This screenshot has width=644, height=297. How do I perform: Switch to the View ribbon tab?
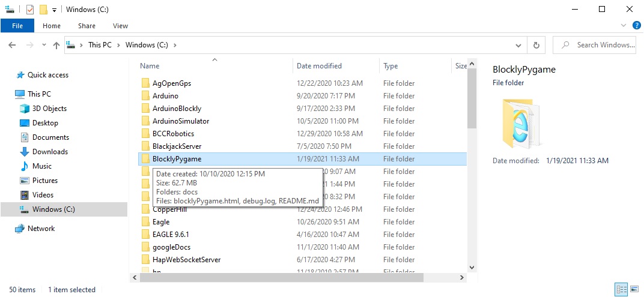(x=120, y=26)
